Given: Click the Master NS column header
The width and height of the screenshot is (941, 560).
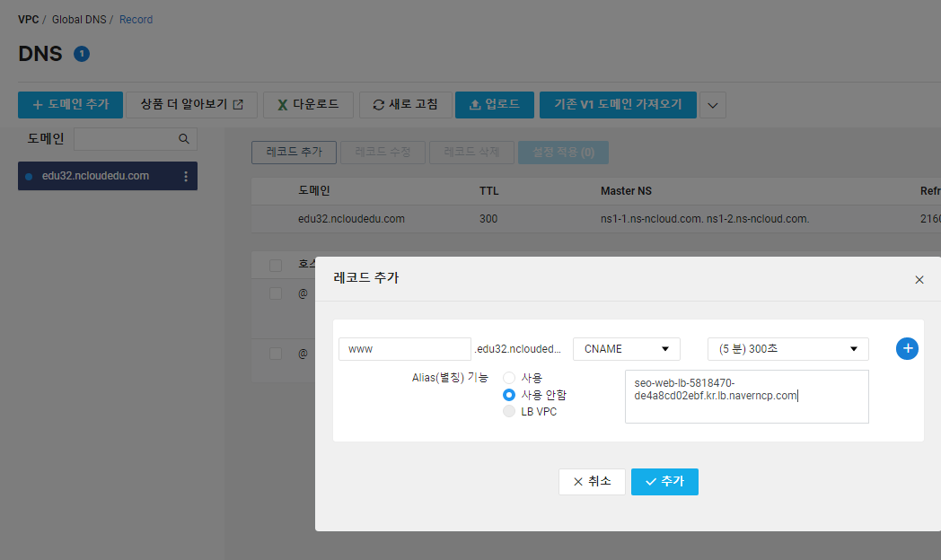Looking at the screenshot, I should point(626,191).
